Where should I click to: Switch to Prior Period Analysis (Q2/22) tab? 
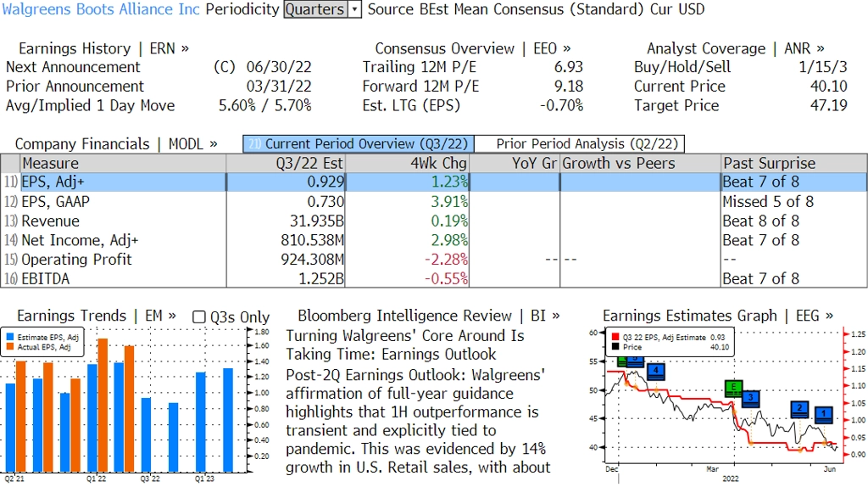pos(580,144)
